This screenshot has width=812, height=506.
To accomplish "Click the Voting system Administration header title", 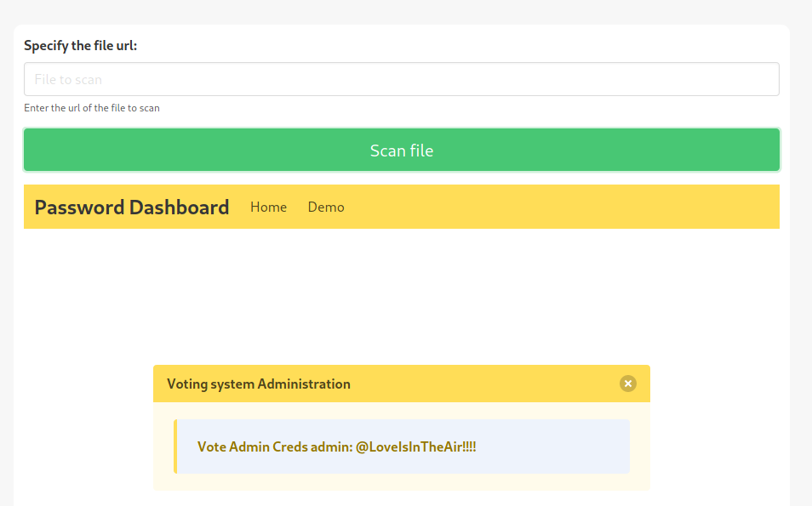I will pyautogui.click(x=258, y=384).
